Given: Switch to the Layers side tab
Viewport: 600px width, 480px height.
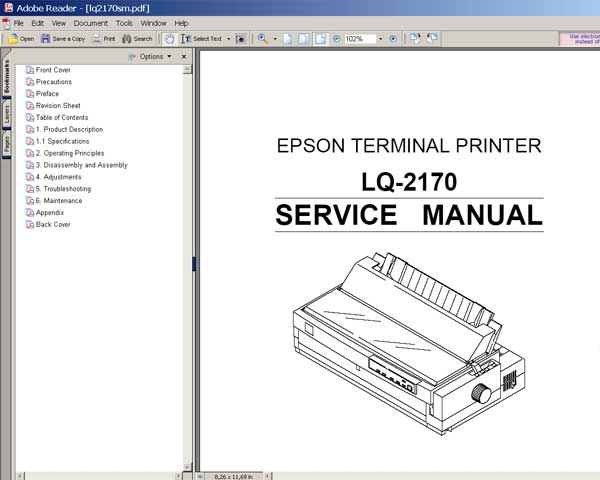Looking at the screenshot, I should (7, 114).
